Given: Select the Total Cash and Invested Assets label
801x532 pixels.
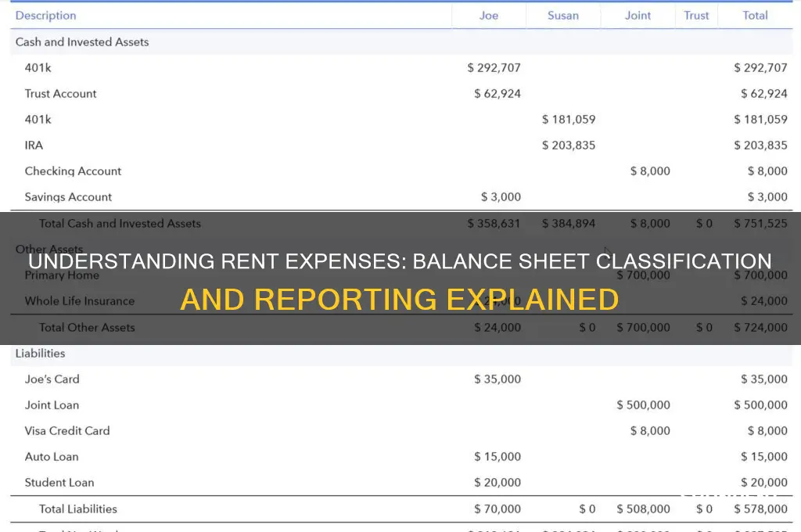Looking at the screenshot, I should click(x=120, y=223).
